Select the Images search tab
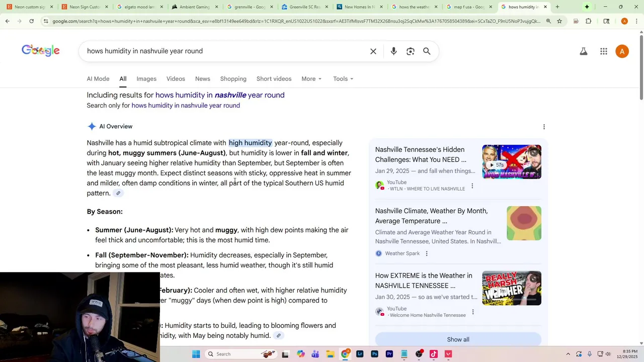The image size is (644, 362). pyautogui.click(x=146, y=79)
